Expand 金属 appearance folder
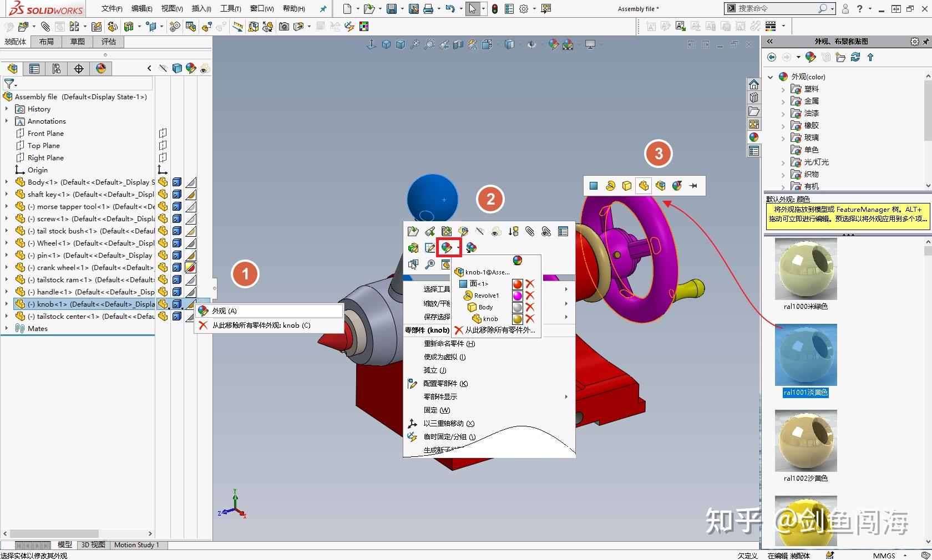Image resolution: width=932 pixels, height=560 pixels. point(783,101)
